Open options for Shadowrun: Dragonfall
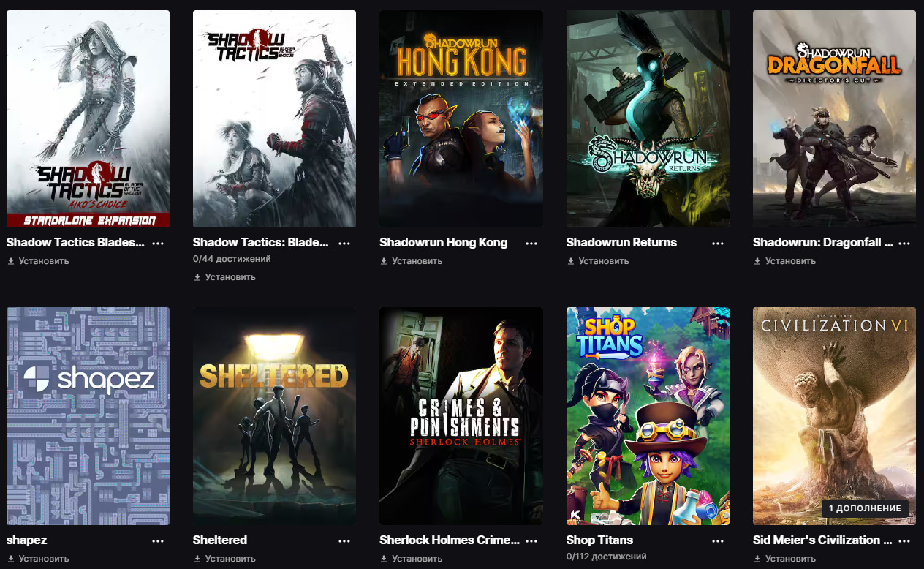 coord(904,244)
